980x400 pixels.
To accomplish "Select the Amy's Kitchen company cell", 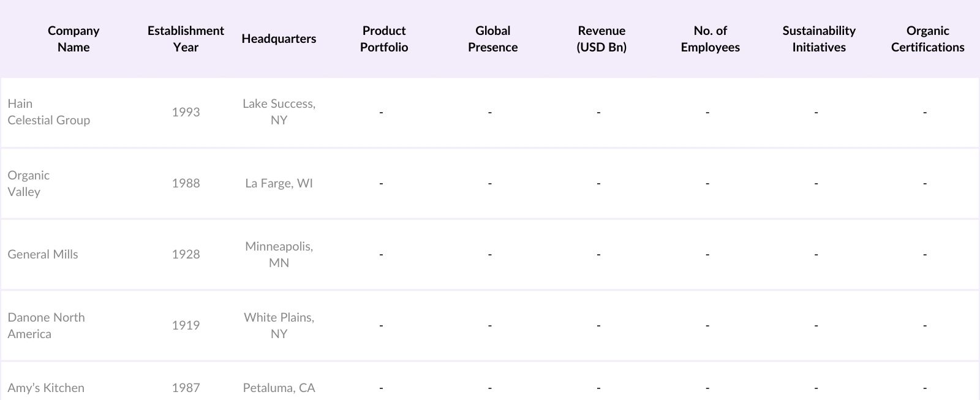I will [x=46, y=388].
